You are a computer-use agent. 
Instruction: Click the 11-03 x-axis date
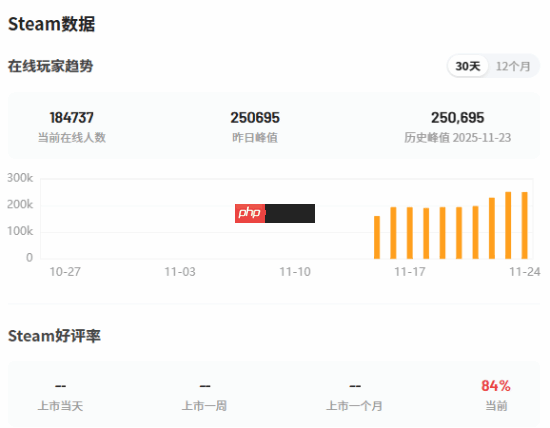[x=180, y=272]
